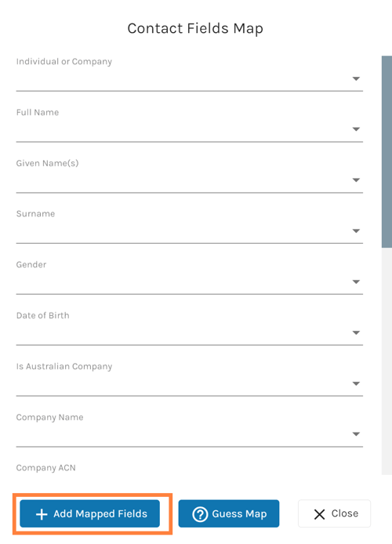
Task: Click inside the Gender mapping field
Action: coord(190,282)
